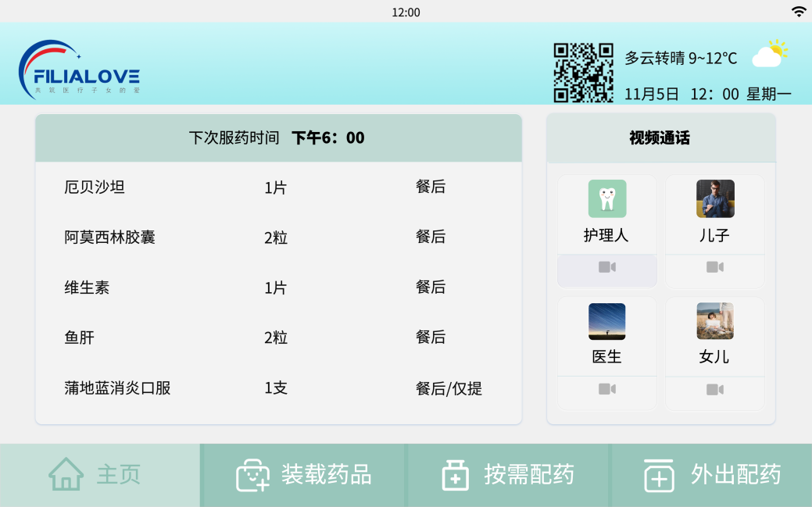Switch to the 主页 home tab
The width and height of the screenshot is (812, 507).
tap(100, 475)
